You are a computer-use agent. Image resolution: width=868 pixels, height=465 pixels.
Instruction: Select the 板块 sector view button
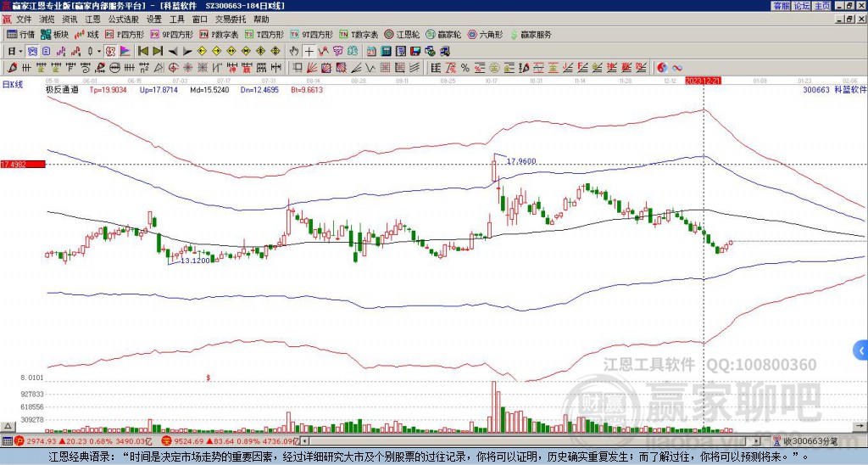[55, 34]
